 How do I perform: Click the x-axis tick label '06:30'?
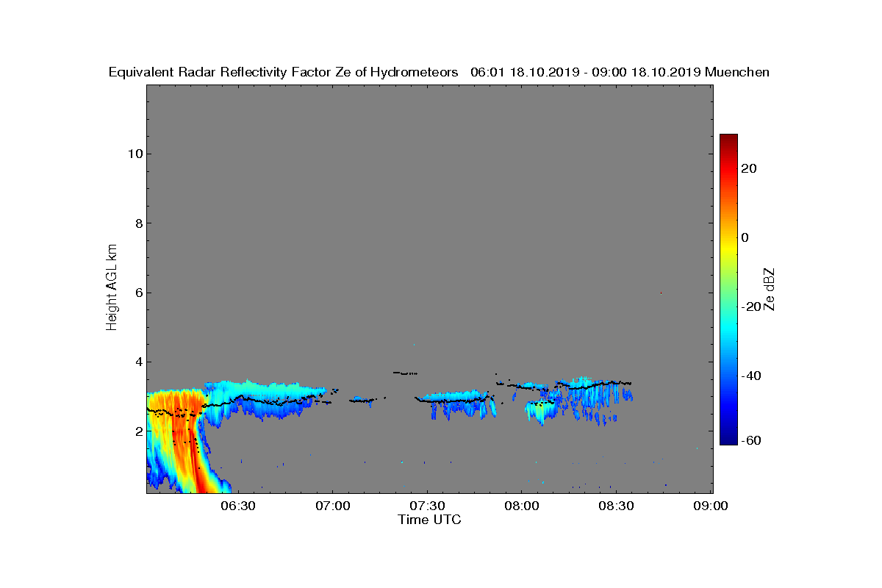tap(237, 506)
